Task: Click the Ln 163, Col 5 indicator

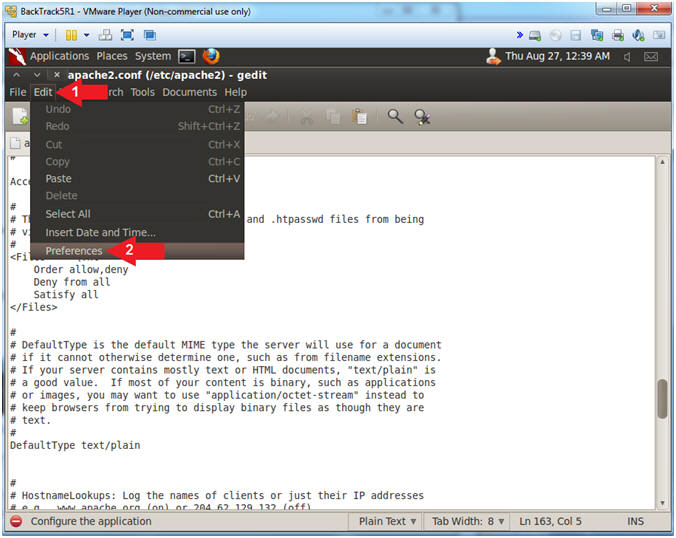Action: click(550, 522)
